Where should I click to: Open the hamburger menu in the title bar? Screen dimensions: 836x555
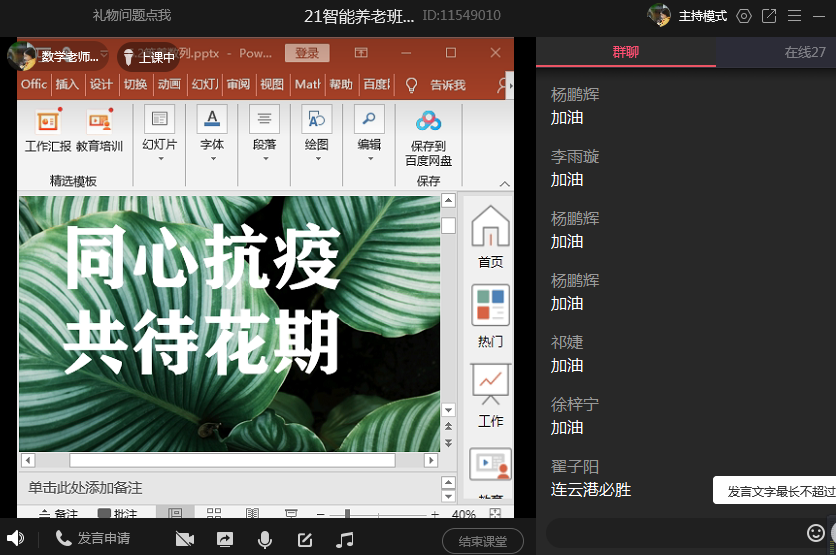click(x=794, y=16)
